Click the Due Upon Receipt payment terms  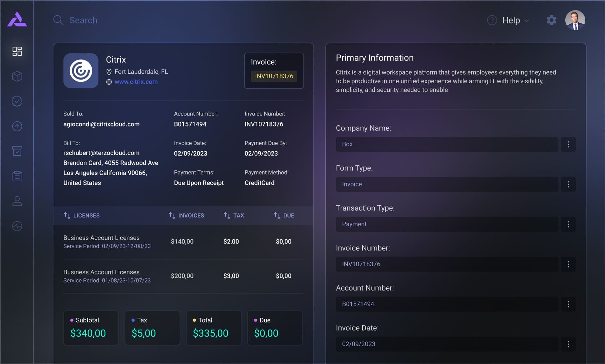tap(199, 183)
